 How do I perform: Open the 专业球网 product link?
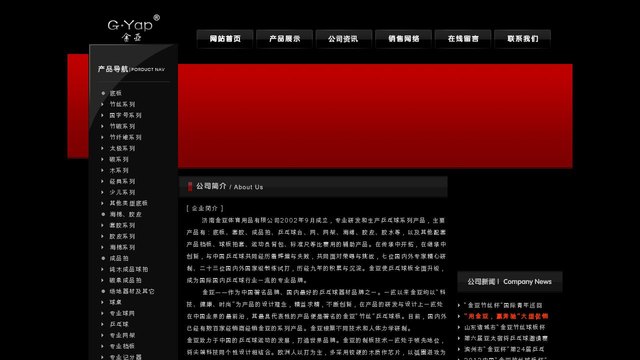[x=122, y=313]
